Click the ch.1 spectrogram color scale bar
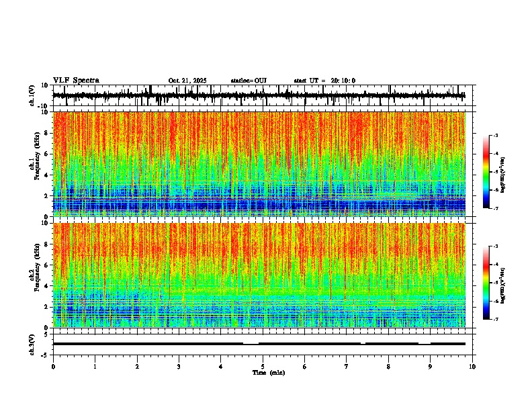The image size is (532, 411). coord(486,172)
